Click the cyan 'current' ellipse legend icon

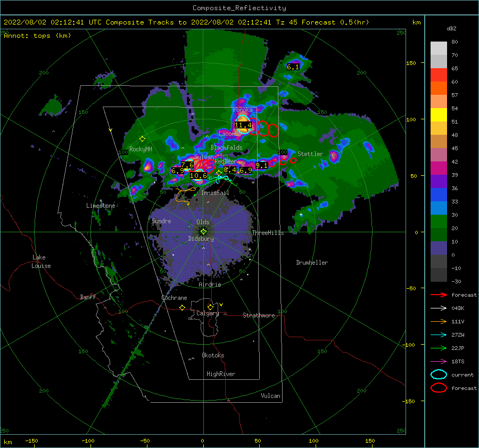coord(439,374)
